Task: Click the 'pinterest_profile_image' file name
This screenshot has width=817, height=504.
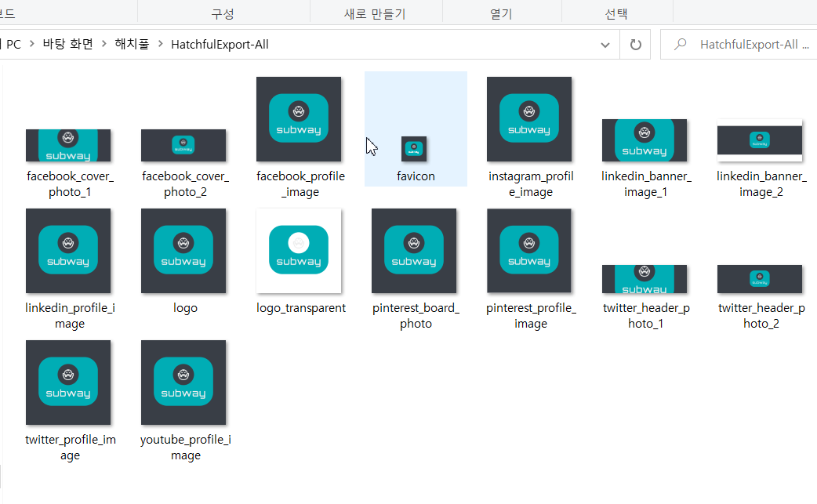Action: [x=531, y=316]
